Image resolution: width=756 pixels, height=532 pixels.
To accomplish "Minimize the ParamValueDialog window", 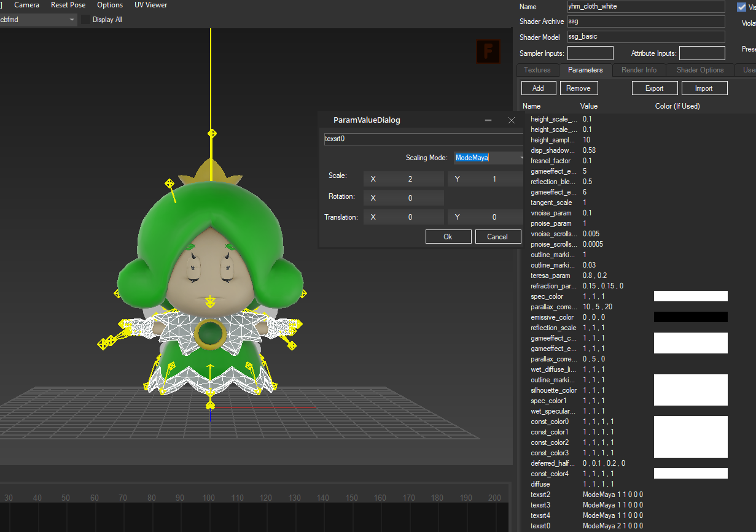I will (x=488, y=120).
